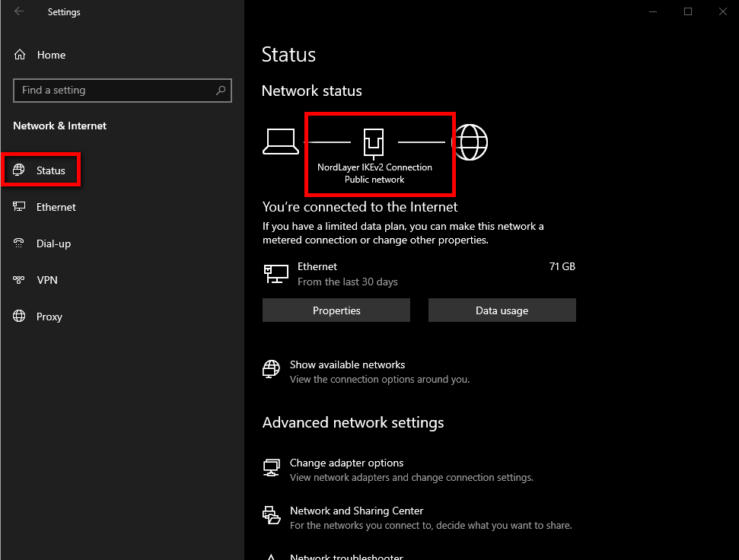The height and width of the screenshot is (560, 739).
Task: Select the VPN icon in the sidebar
Action: coord(19,280)
